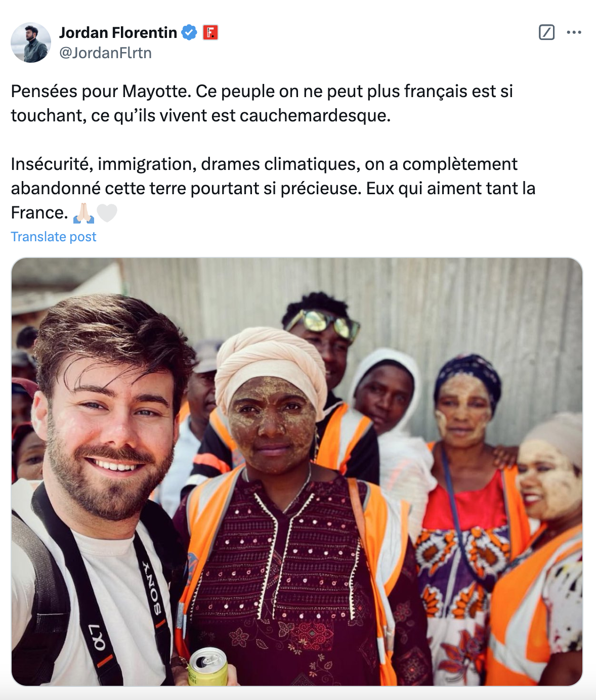Open Jordan Florentin's profile avatar
The height and width of the screenshot is (700, 596).
click(31, 42)
